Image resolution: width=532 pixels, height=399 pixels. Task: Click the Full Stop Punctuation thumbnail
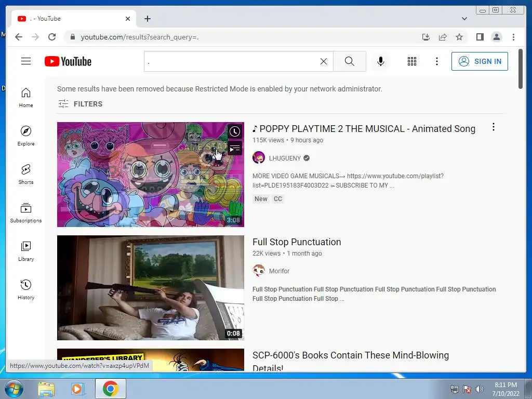151,288
